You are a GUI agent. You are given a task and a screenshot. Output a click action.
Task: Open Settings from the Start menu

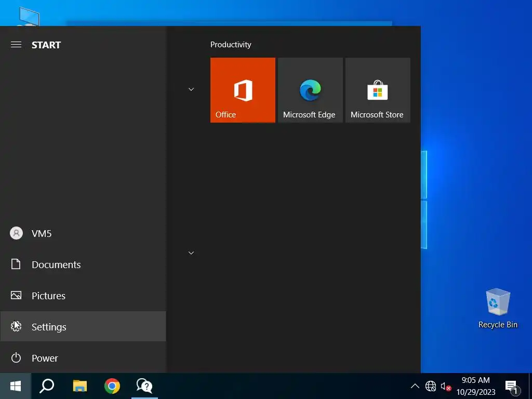83,327
